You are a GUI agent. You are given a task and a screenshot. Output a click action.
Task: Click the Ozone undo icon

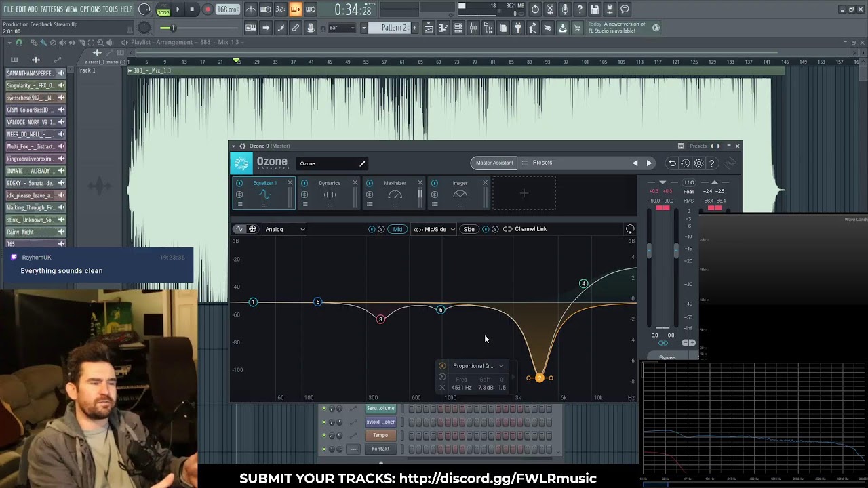tap(671, 163)
